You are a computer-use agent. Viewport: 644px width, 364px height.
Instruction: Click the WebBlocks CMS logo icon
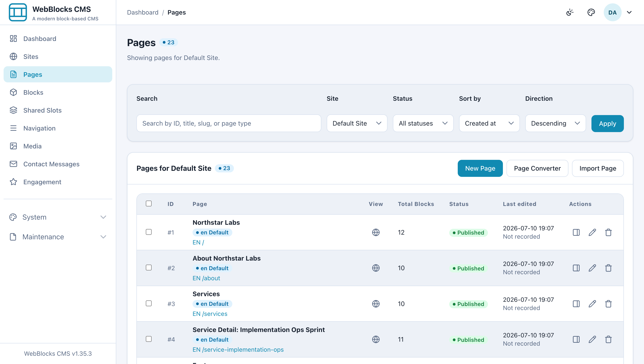pos(18,12)
